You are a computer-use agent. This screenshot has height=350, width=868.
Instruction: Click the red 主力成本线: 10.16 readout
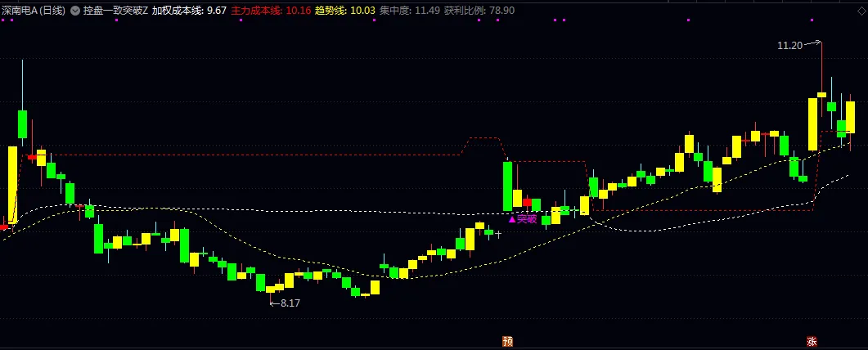pos(271,11)
